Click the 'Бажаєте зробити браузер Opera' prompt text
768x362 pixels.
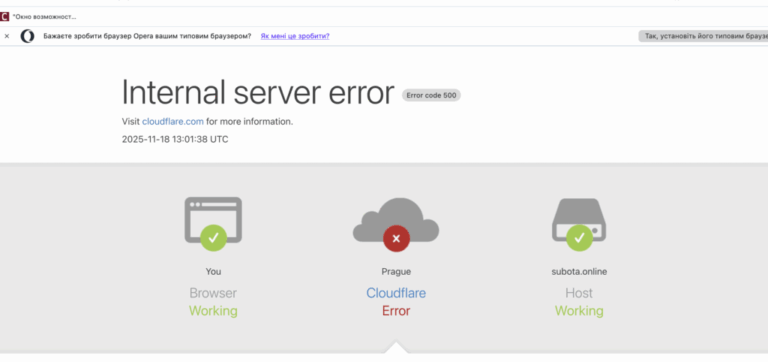[147, 36]
